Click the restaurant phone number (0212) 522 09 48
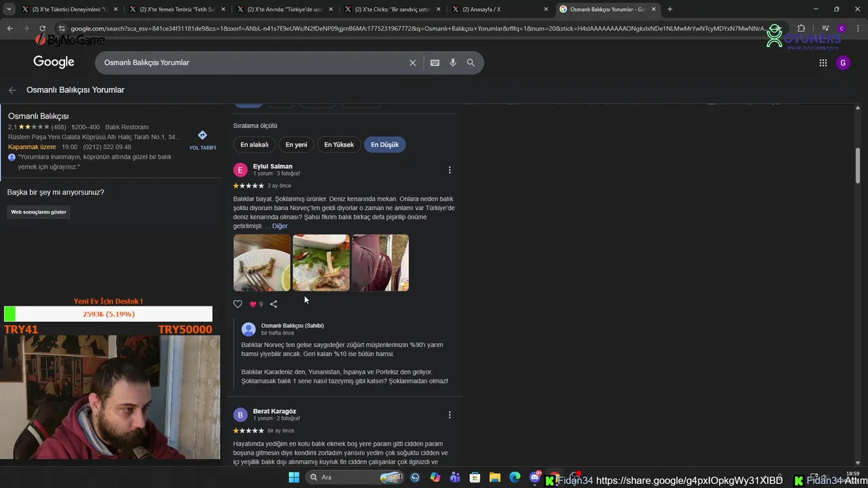868x488 pixels. (107, 147)
